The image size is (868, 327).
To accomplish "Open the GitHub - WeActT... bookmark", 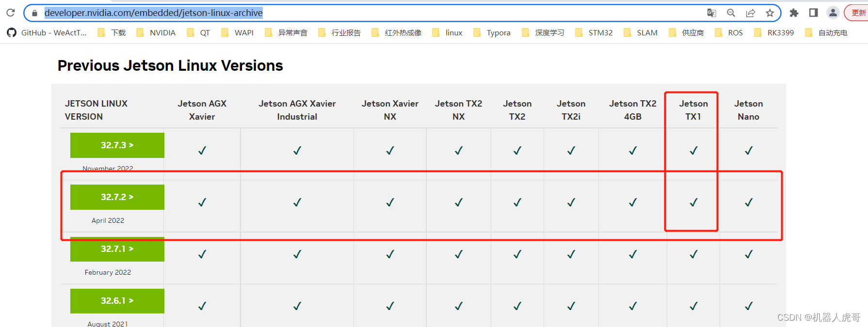I will point(47,32).
